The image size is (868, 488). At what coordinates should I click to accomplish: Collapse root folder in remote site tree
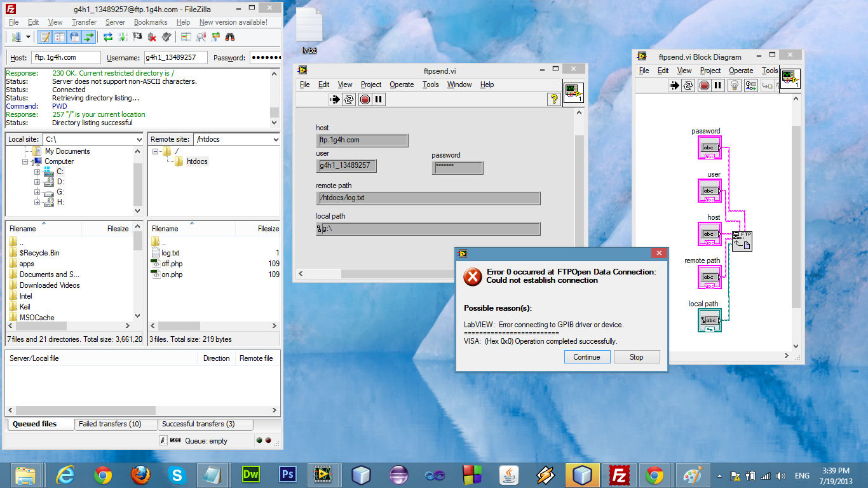(x=156, y=151)
